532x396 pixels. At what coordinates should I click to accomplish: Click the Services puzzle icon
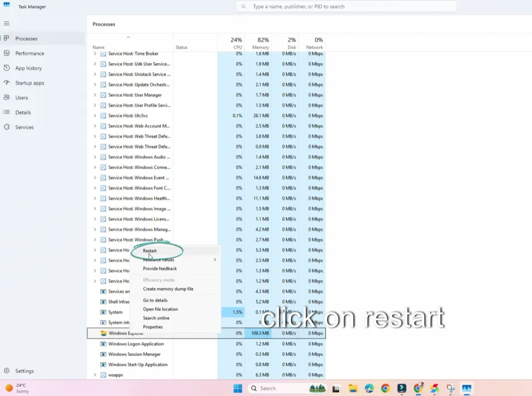(6, 127)
